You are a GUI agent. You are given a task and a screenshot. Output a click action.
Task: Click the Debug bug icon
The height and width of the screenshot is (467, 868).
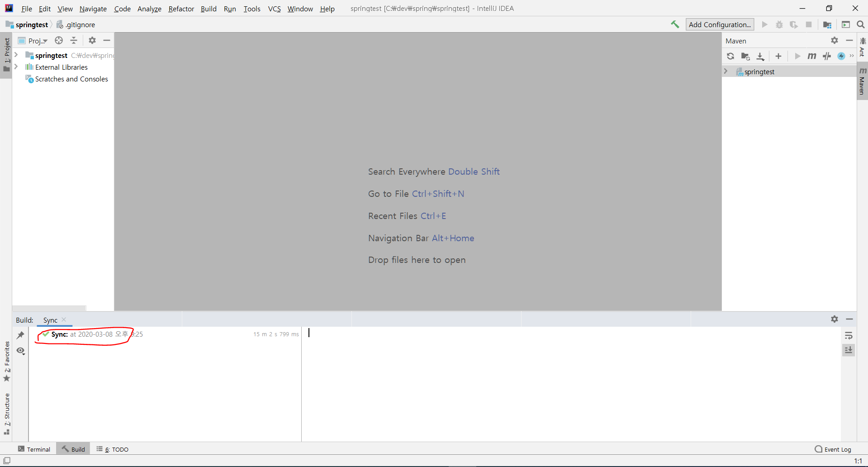(779, 24)
